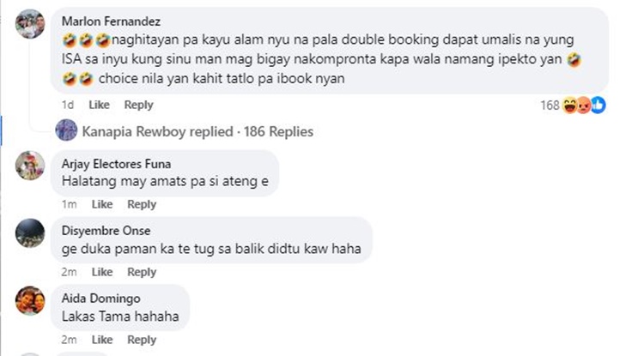Open Marlon Fernandez's profile picture

[30, 24]
